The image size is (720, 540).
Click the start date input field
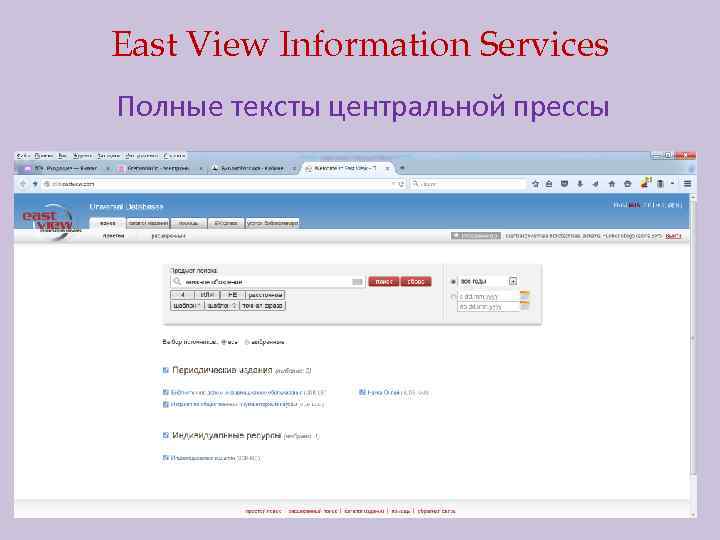(488, 297)
